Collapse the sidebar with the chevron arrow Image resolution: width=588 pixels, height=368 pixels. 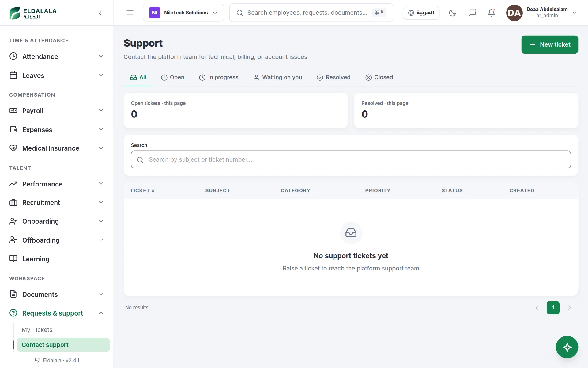point(100,13)
